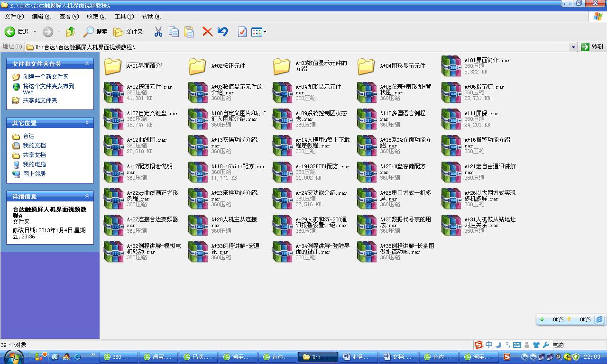Click the Sogou S icon in input bar
The width and height of the screenshot is (607, 364).
(x=478, y=345)
